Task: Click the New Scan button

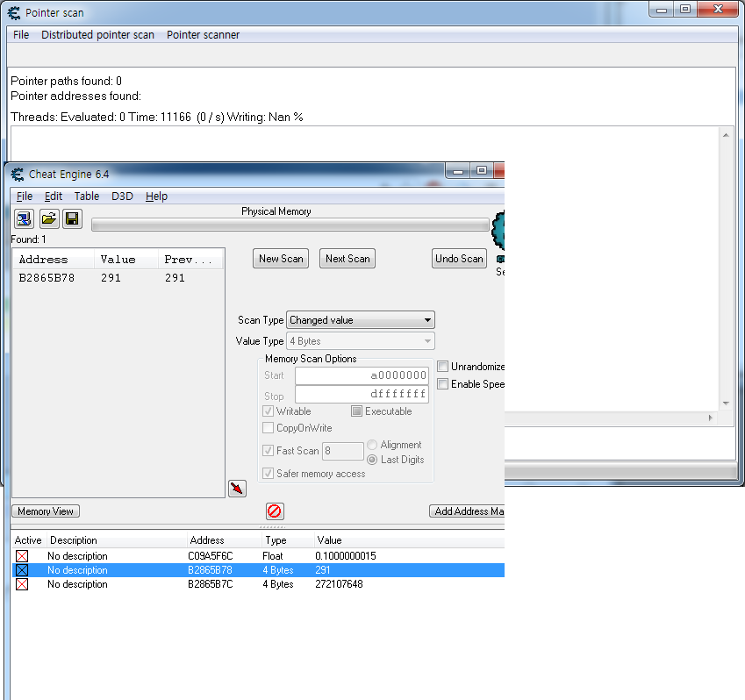Action: 281,259
